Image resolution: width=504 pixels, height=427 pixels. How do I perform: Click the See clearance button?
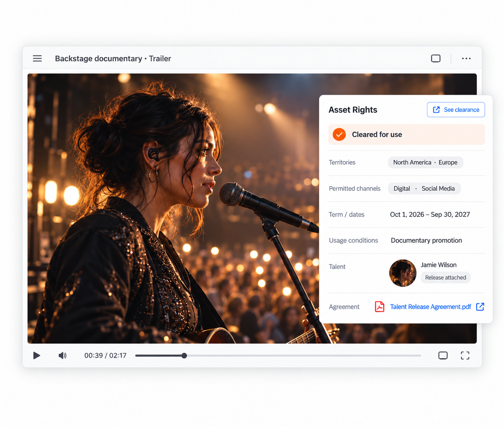(x=456, y=110)
